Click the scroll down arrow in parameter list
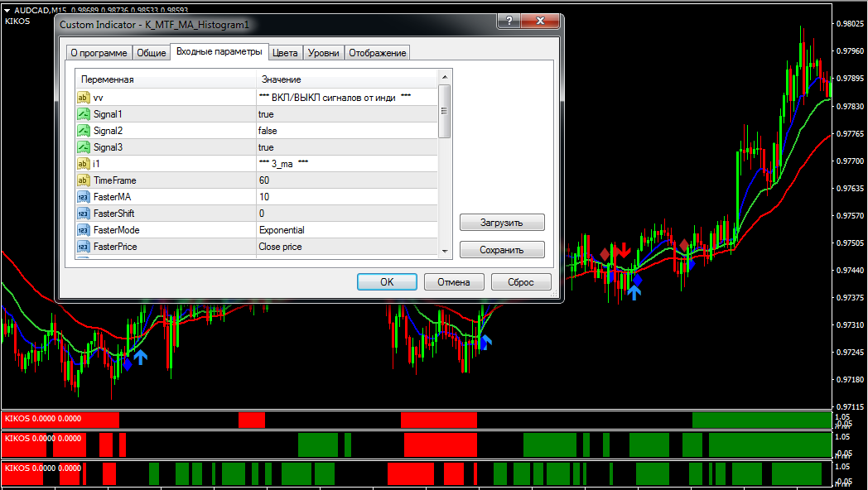Screen dimensions: 868x490 [x=445, y=251]
